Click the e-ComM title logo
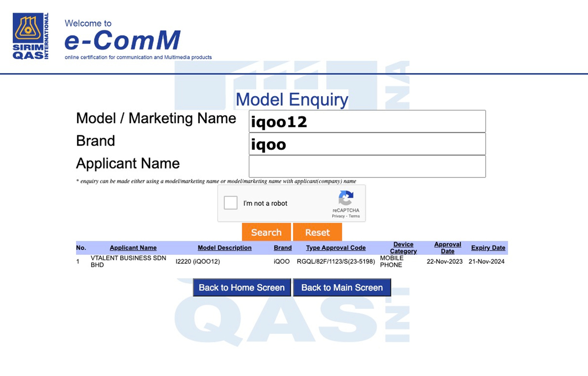 coord(122,41)
